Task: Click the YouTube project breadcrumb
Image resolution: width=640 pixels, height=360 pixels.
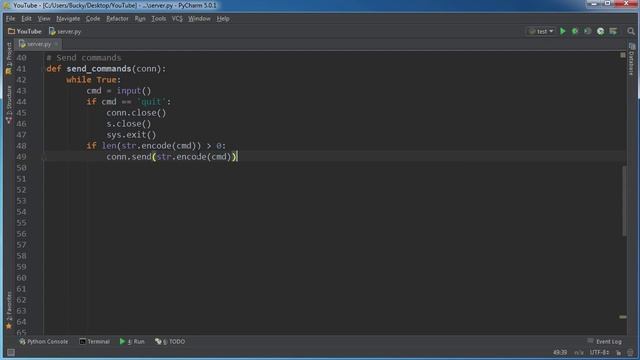Action: [25, 31]
